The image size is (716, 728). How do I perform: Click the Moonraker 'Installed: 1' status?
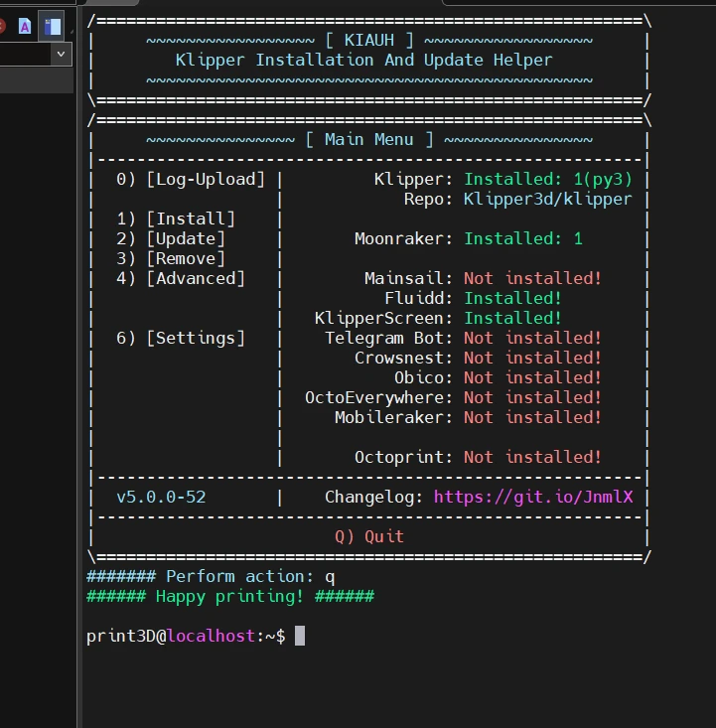523,238
